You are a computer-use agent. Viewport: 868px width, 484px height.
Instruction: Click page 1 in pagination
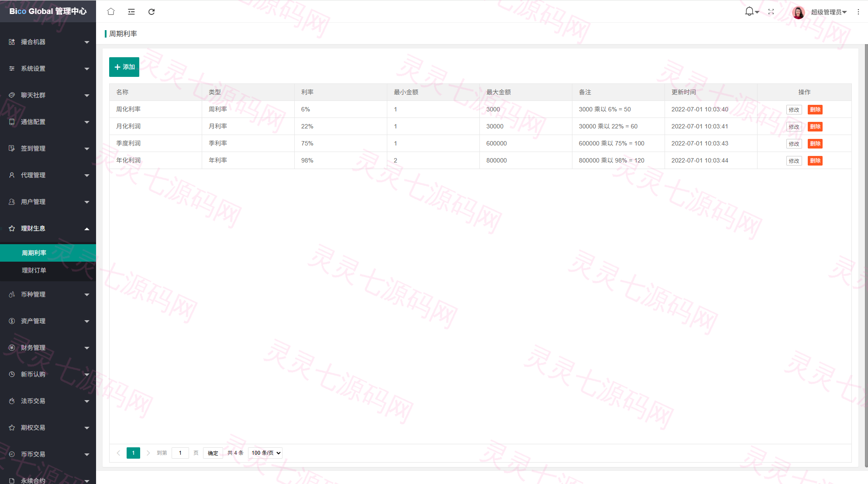tap(133, 453)
